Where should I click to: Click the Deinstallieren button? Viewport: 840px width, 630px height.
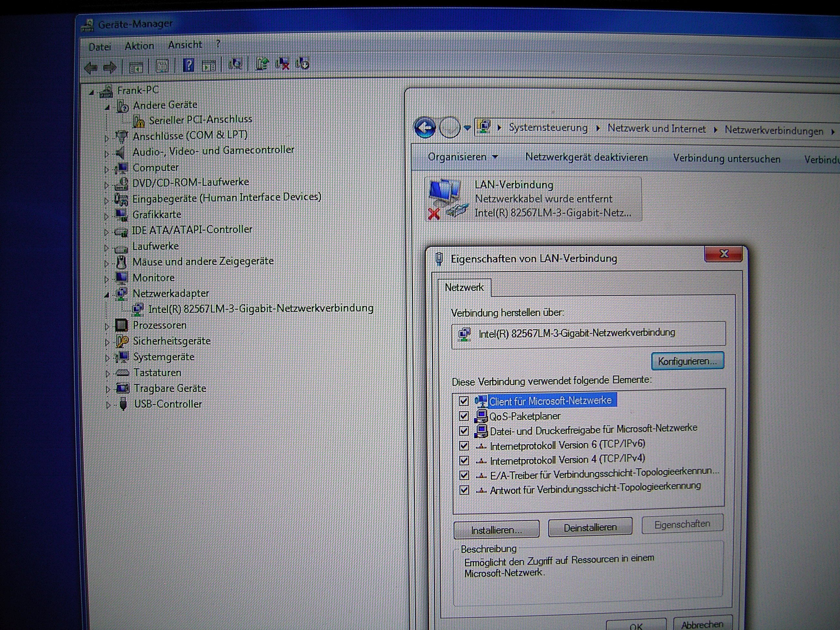[590, 528]
